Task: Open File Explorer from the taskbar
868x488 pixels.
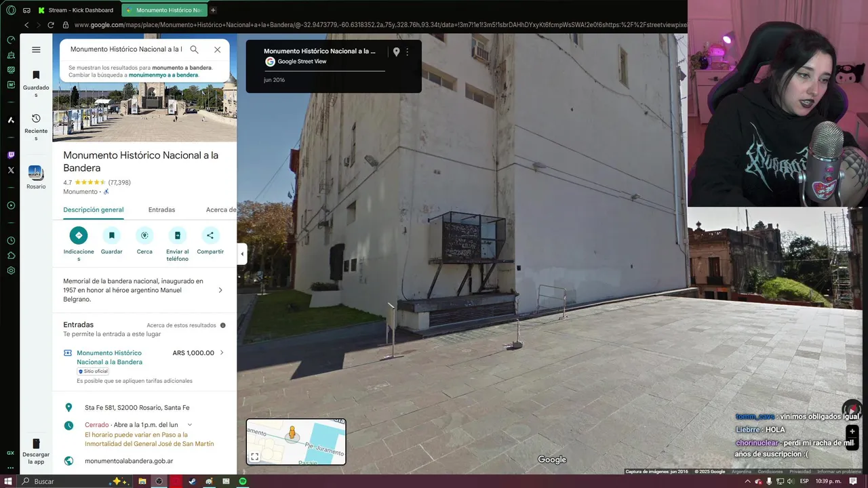Action: (142, 481)
